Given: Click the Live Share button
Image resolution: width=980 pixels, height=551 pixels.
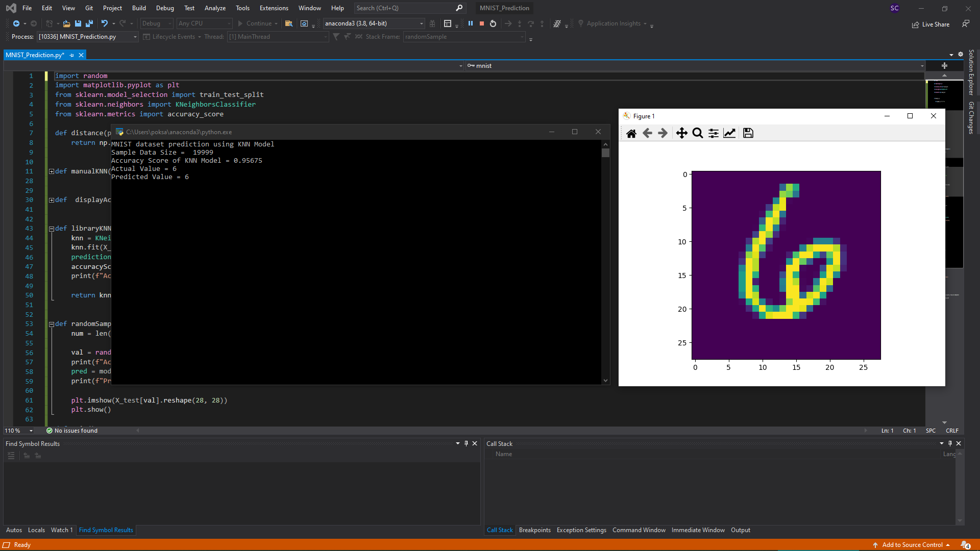Looking at the screenshot, I should 931,24.
